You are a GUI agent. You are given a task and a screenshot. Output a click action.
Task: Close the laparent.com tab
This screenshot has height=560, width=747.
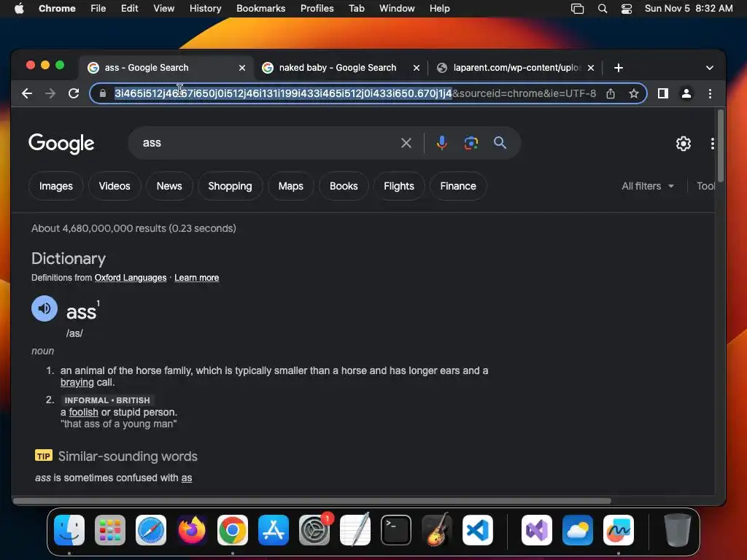click(x=591, y=68)
